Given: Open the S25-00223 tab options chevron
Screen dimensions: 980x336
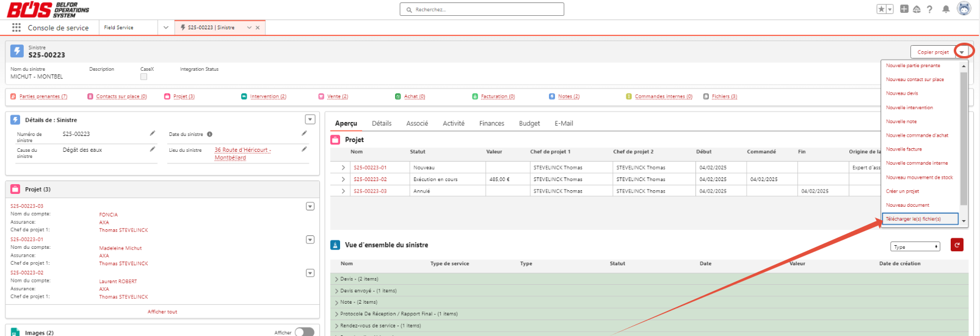Looking at the screenshot, I should pyautogui.click(x=249, y=27).
